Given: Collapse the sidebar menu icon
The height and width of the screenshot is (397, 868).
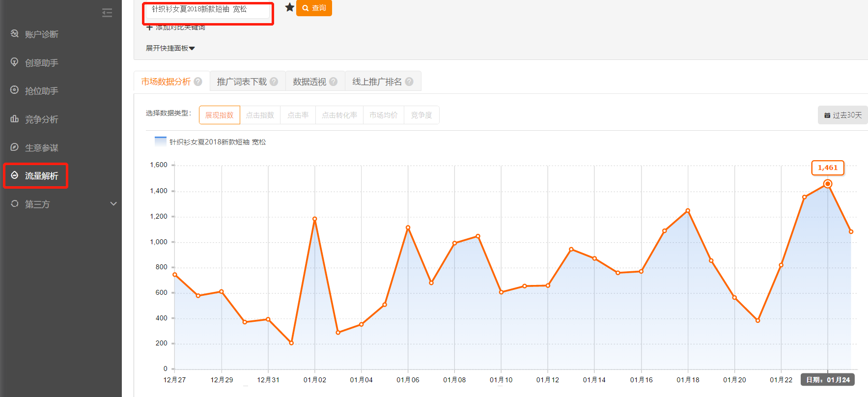Looking at the screenshot, I should click(x=107, y=13).
